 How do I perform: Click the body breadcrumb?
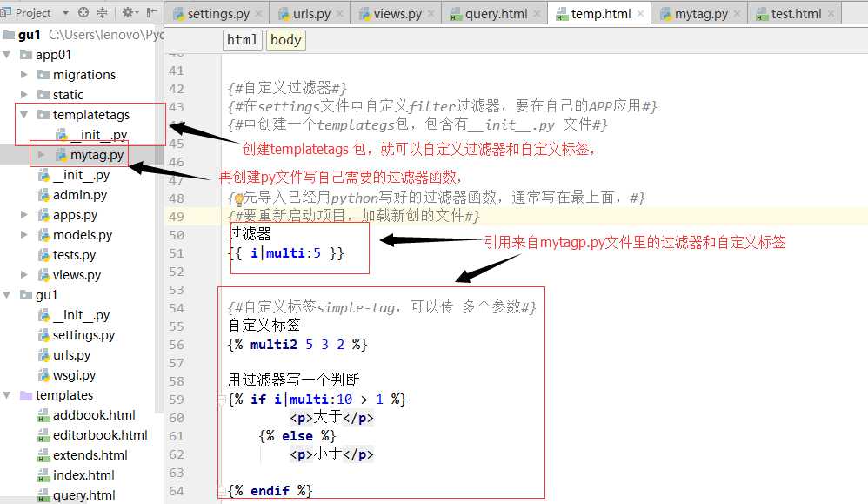tap(285, 40)
